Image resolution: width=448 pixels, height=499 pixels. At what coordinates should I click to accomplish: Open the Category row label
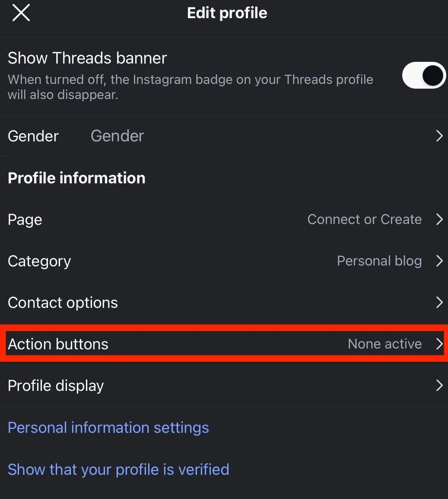39,261
